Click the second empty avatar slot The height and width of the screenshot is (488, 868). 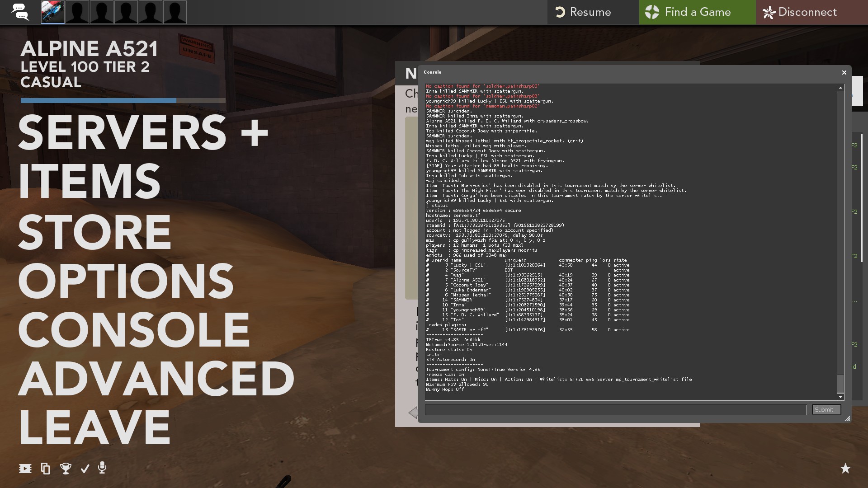coord(102,12)
